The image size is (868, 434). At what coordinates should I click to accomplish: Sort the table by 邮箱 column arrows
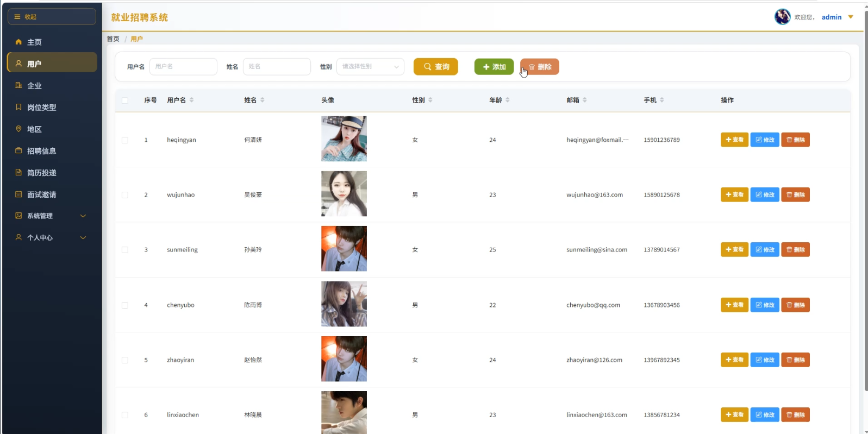pos(585,100)
